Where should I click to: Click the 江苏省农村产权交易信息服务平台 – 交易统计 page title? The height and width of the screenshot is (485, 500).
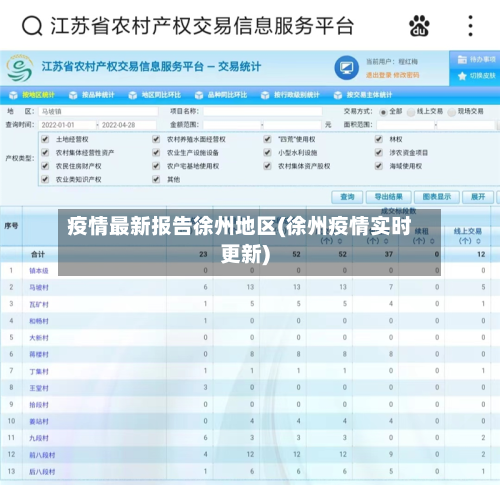tap(151, 67)
